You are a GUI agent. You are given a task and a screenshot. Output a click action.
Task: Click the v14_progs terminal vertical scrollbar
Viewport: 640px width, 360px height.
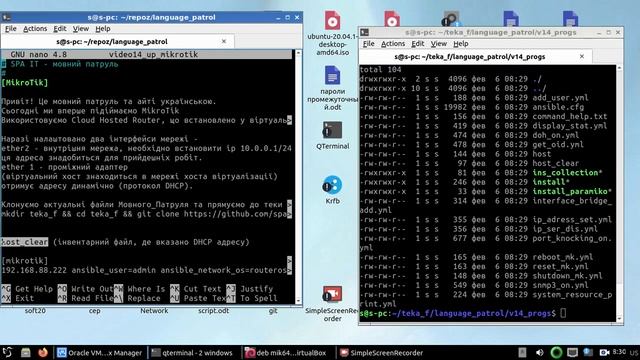[619, 193]
